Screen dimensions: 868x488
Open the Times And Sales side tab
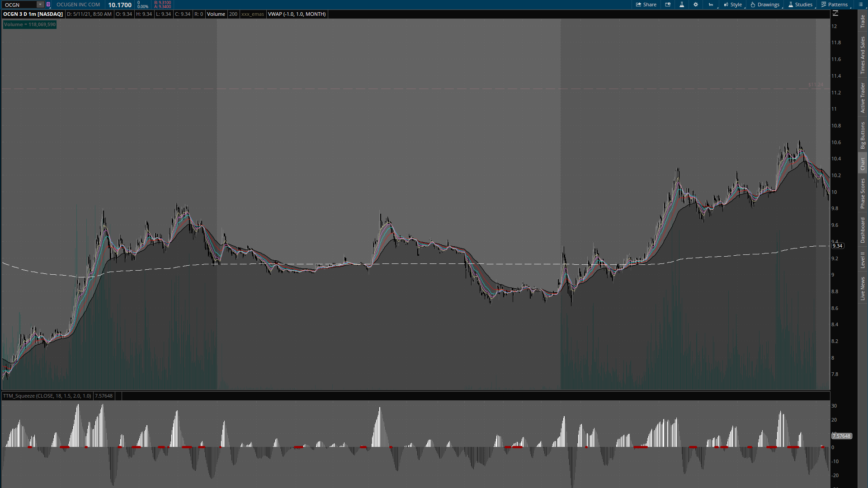click(863, 55)
